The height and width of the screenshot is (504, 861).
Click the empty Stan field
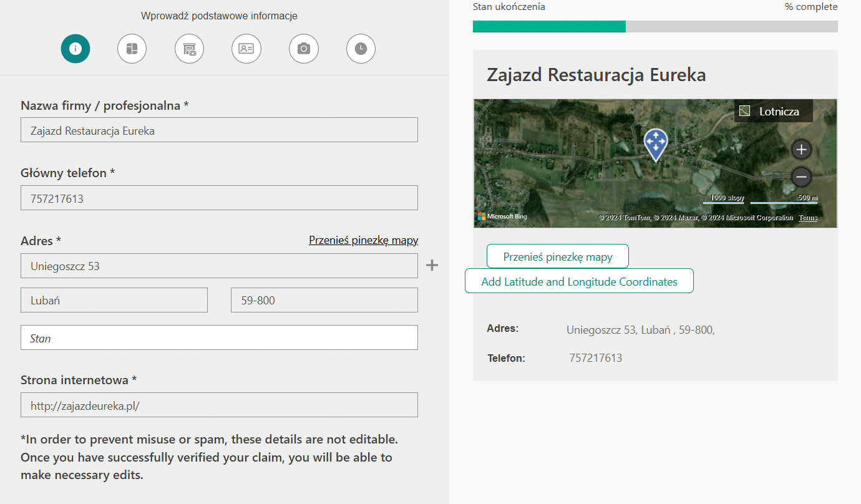[x=219, y=337]
